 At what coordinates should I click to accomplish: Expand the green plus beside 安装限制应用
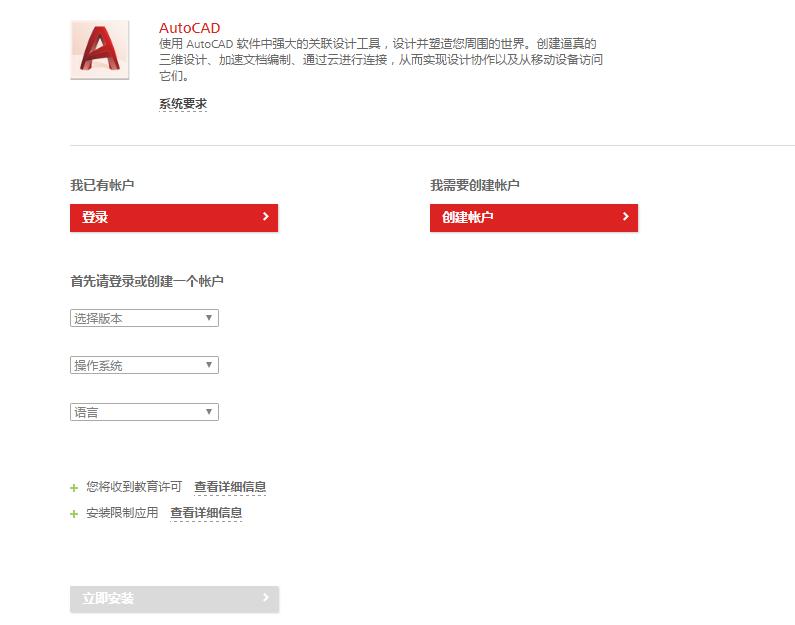point(74,514)
